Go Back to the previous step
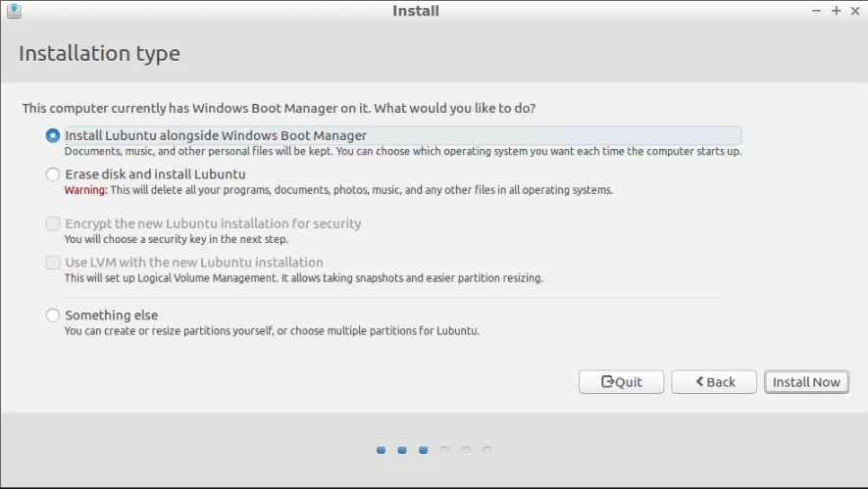The height and width of the screenshot is (489, 868). [x=714, y=382]
